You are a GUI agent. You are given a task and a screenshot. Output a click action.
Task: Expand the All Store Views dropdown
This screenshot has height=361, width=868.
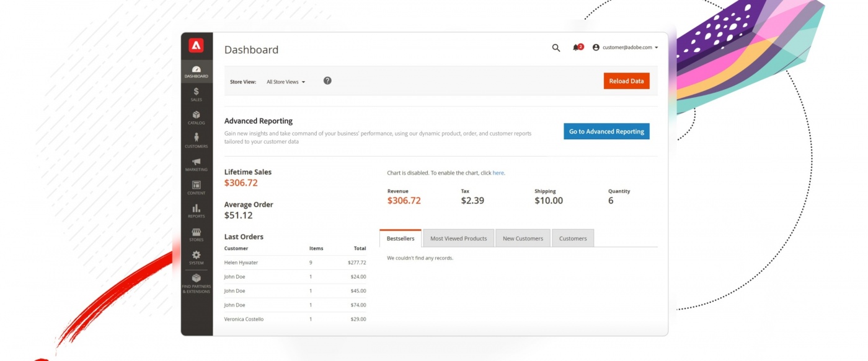(x=286, y=82)
